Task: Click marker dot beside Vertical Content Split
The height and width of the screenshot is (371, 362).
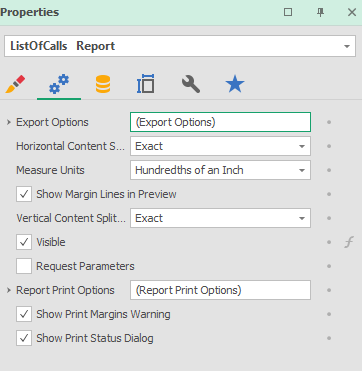Action: click(329, 218)
